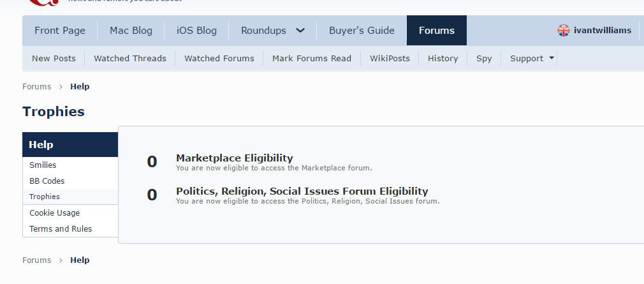Open the Buyer's Guide tab
The height and width of the screenshot is (284, 644).
pos(362,30)
